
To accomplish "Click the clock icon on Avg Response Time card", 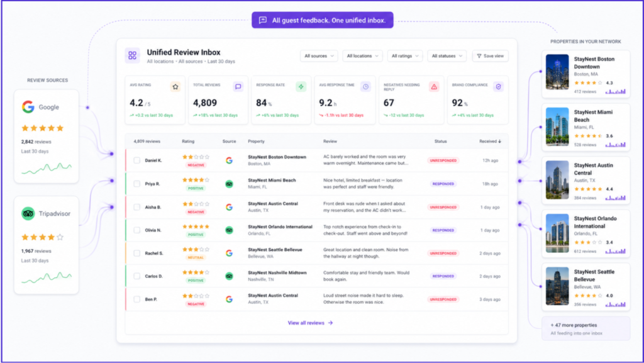I will (x=365, y=87).
